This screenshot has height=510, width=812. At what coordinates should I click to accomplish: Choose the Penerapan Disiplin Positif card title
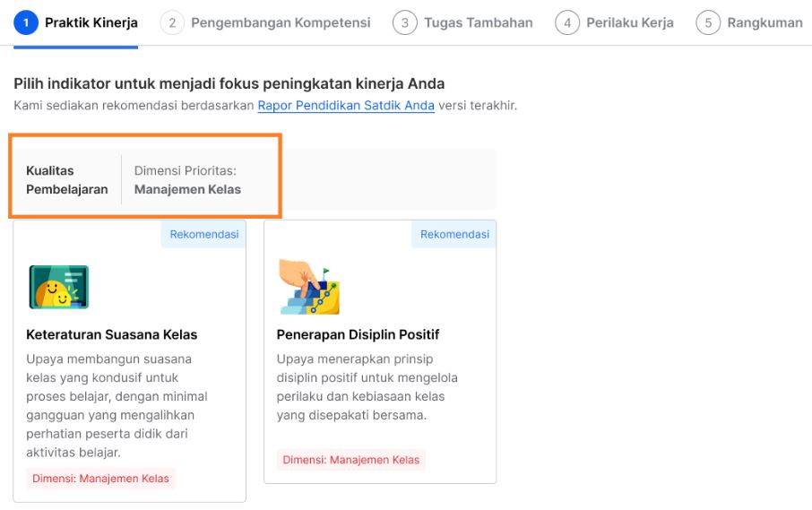click(358, 334)
